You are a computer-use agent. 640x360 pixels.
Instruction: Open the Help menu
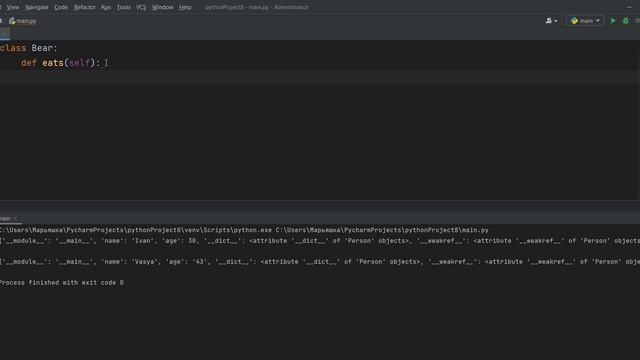click(x=185, y=7)
